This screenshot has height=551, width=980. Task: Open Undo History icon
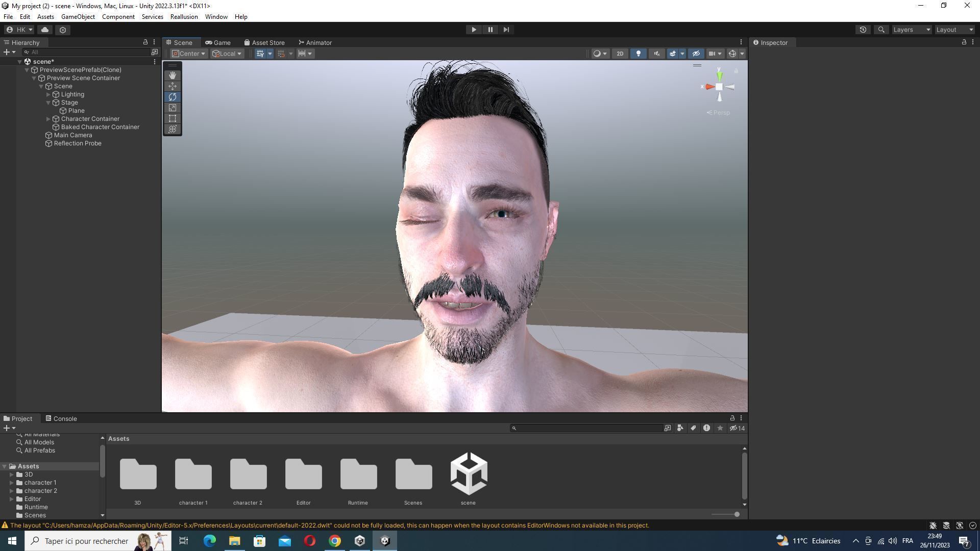(x=863, y=30)
